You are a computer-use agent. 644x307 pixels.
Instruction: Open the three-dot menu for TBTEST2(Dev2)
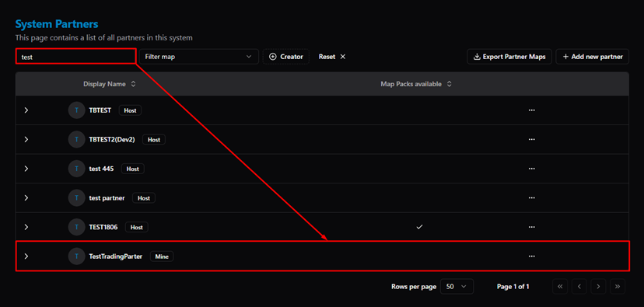coord(531,140)
